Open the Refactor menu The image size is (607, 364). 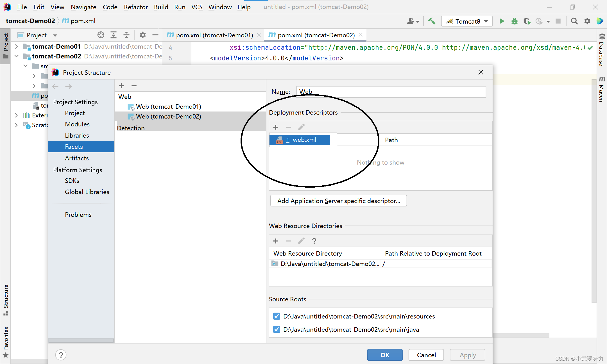(136, 7)
